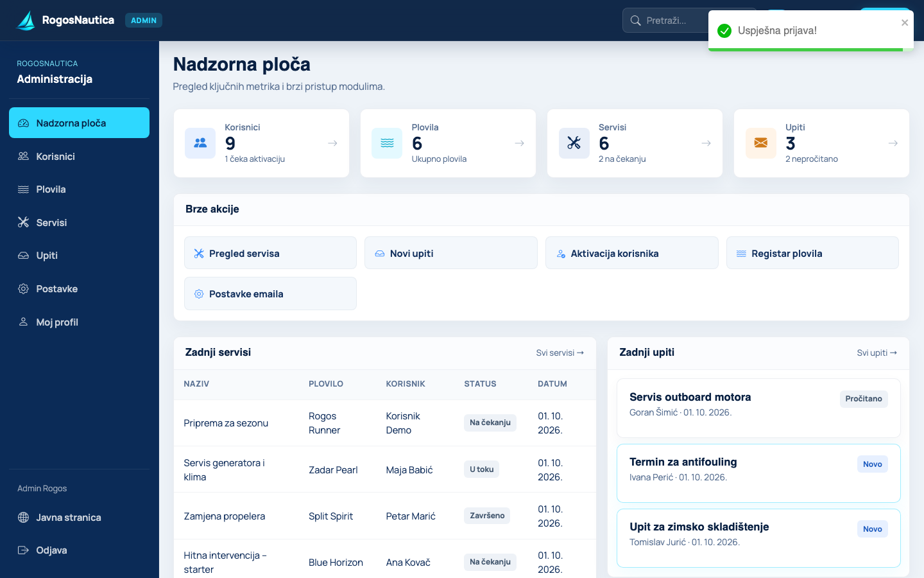Follow the Svi servisi link
The image size is (924, 578).
point(560,353)
